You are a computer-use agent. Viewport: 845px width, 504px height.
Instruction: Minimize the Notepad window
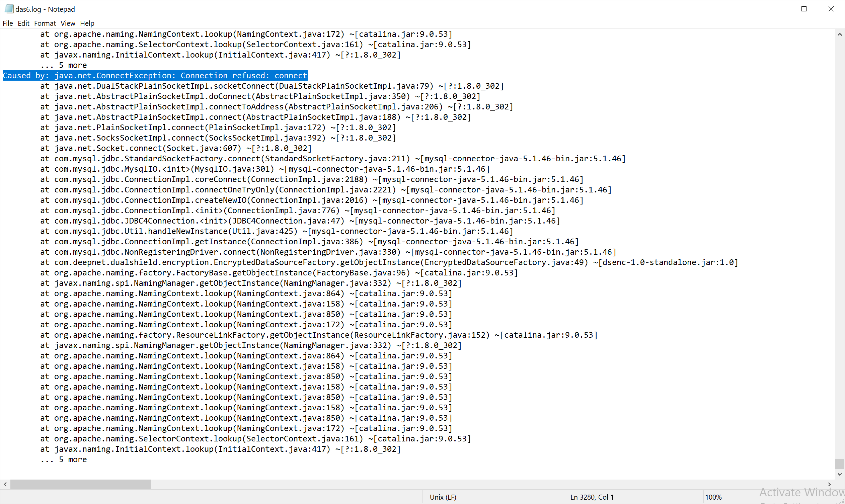[x=777, y=9]
